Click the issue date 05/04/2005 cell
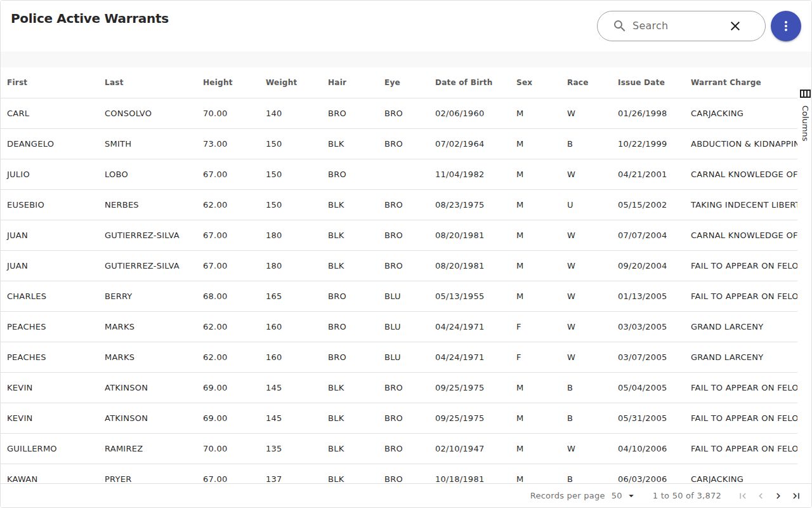812x508 pixels. click(648, 388)
